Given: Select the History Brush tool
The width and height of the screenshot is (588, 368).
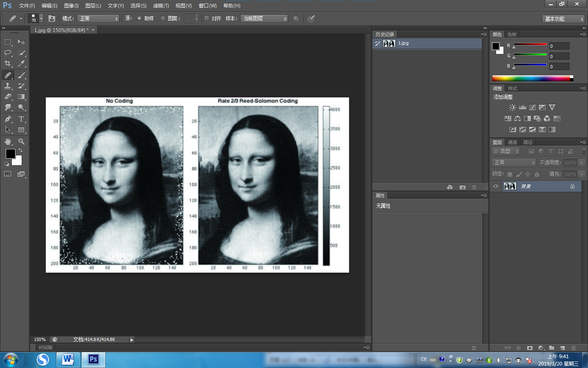Looking at the screenshot, I should click(x=21, y=86).
